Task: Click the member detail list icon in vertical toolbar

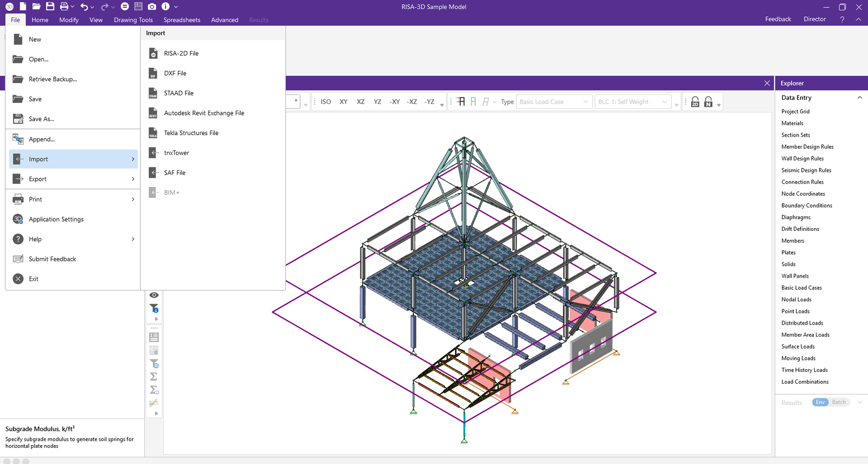Action: point(154,337)
